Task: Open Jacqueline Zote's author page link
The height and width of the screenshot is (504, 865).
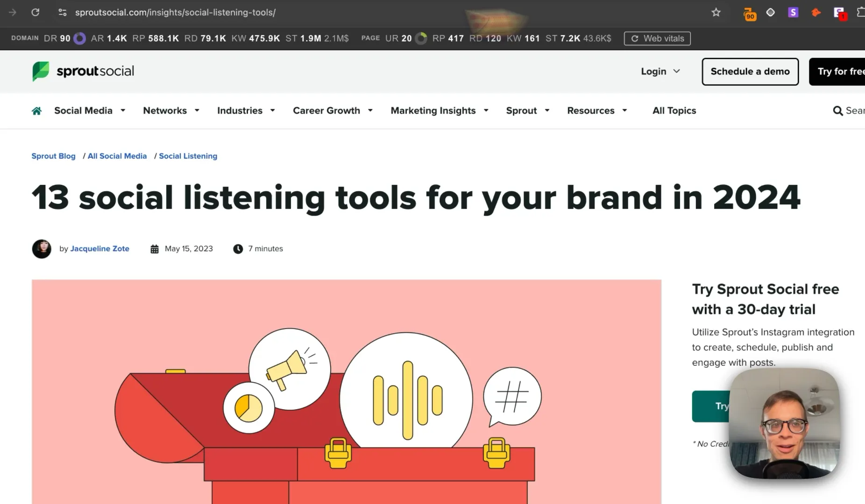Action: point(99,249)
